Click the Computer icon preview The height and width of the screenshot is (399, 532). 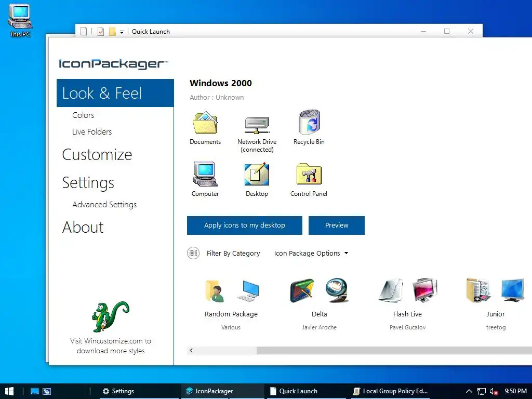[205, 174]
